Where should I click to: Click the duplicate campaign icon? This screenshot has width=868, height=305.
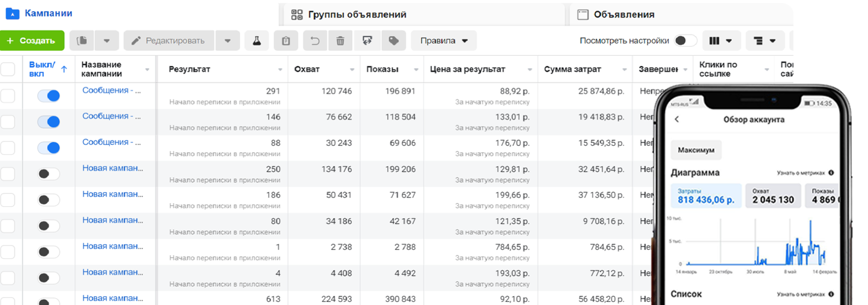(x=82, y=41)
